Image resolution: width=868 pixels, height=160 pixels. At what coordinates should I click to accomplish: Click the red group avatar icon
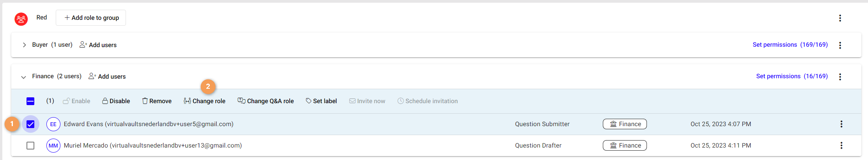pos(21,19)
